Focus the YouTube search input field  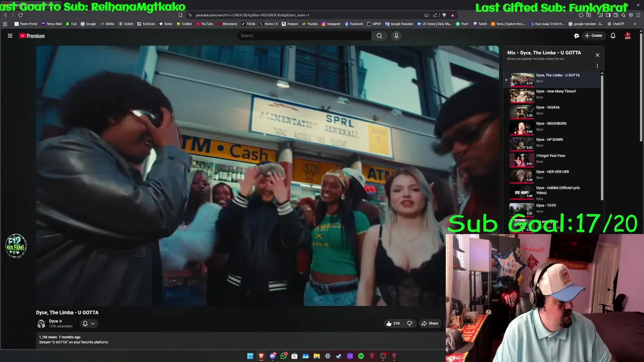[x=304, y=36]
